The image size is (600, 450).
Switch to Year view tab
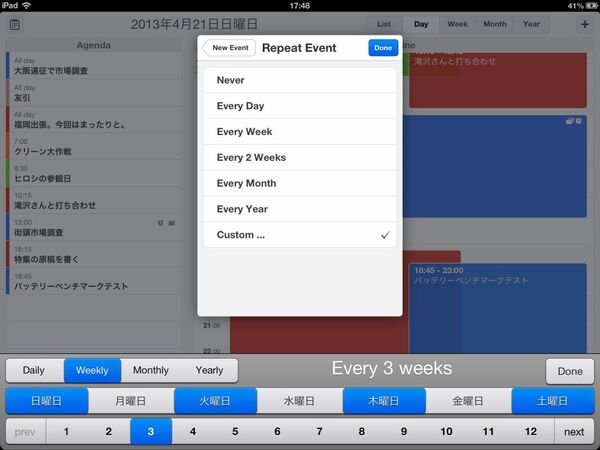(x=532, y=24)
